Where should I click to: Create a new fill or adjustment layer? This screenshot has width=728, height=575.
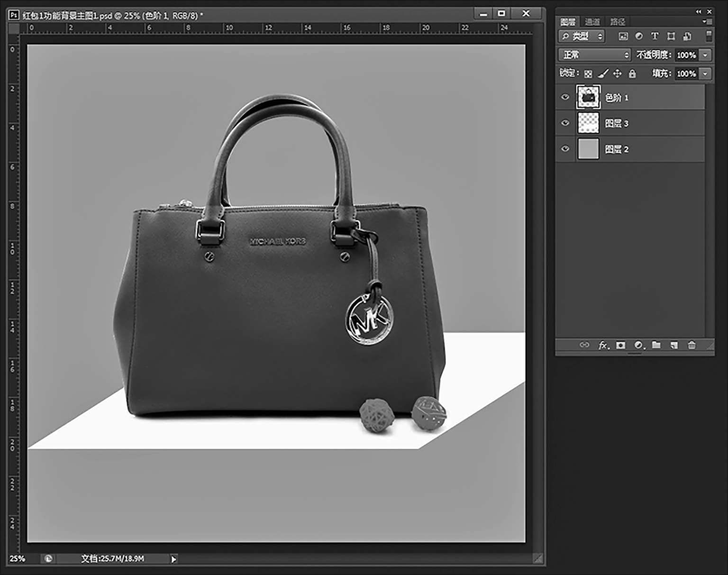pyautogui.click(x=639, y=345)
